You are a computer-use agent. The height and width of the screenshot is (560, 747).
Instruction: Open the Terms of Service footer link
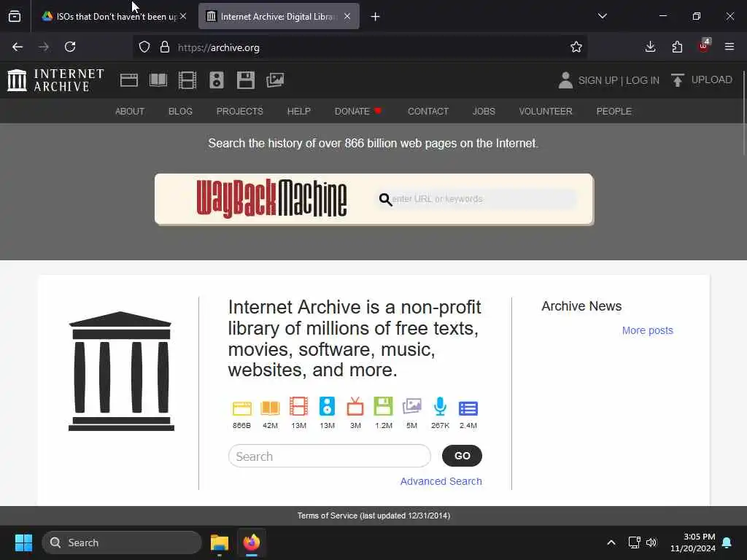373,516
